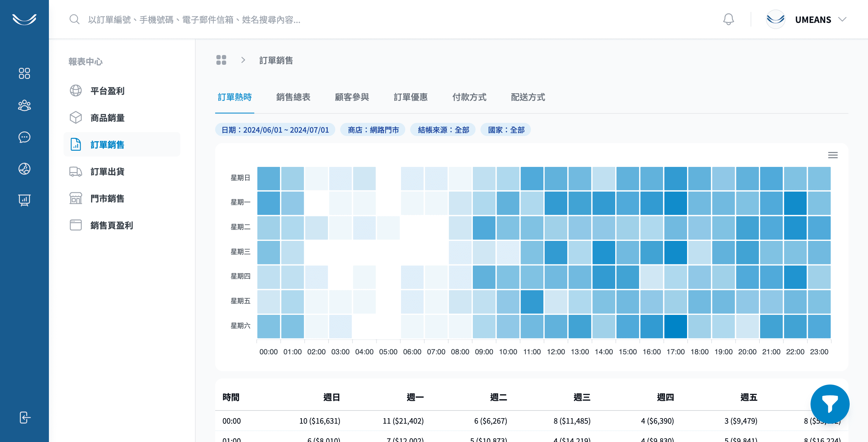
Task: Click the 國家：全部 filter chip
Action: (x=506, y=130)
